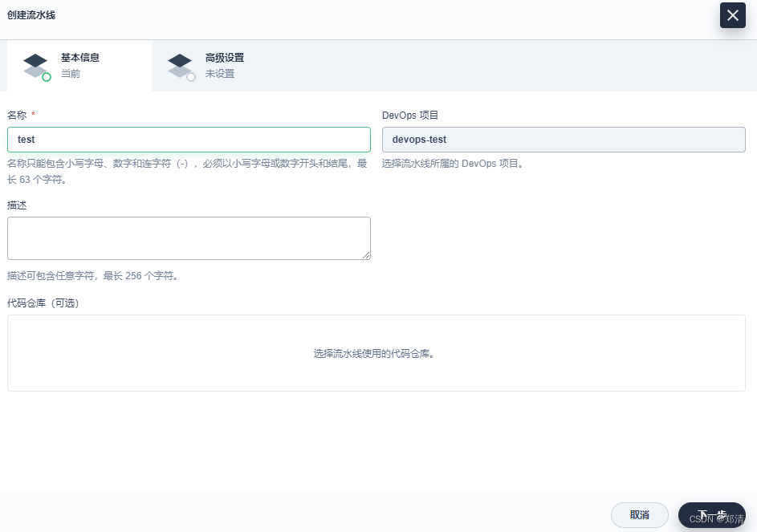This screenshot has height=532, width=757.
Task: Select the 高级设置 layered-cube step icon
Action: pyautogui.click(x=180, y=63)
